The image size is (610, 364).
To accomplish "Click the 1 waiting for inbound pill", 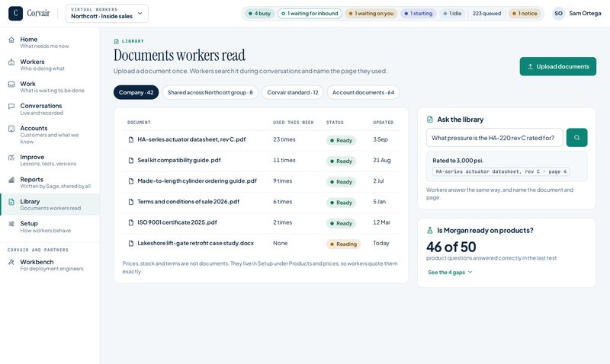I will (310, 13).
